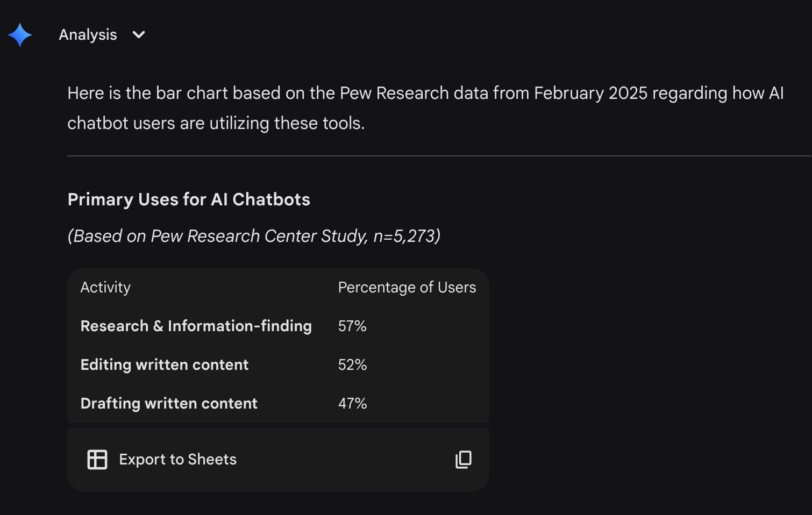Click the Editing written content row label

click(x=164, y=365)
